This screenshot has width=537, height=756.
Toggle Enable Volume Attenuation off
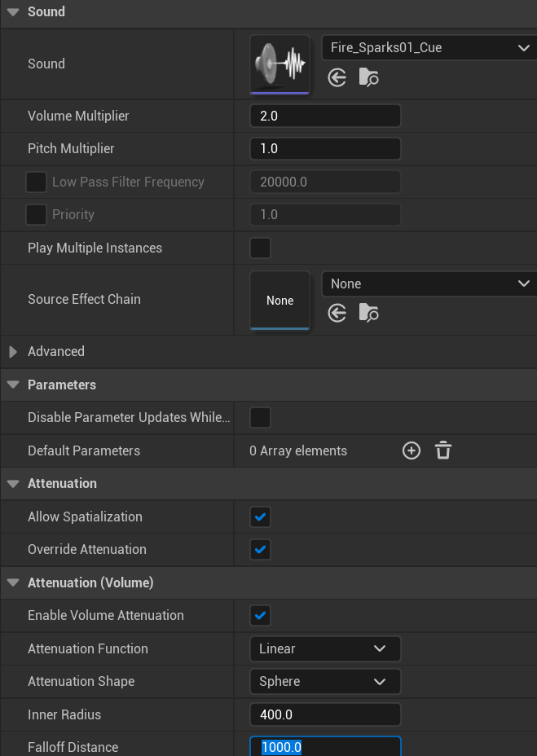[260, 615]
